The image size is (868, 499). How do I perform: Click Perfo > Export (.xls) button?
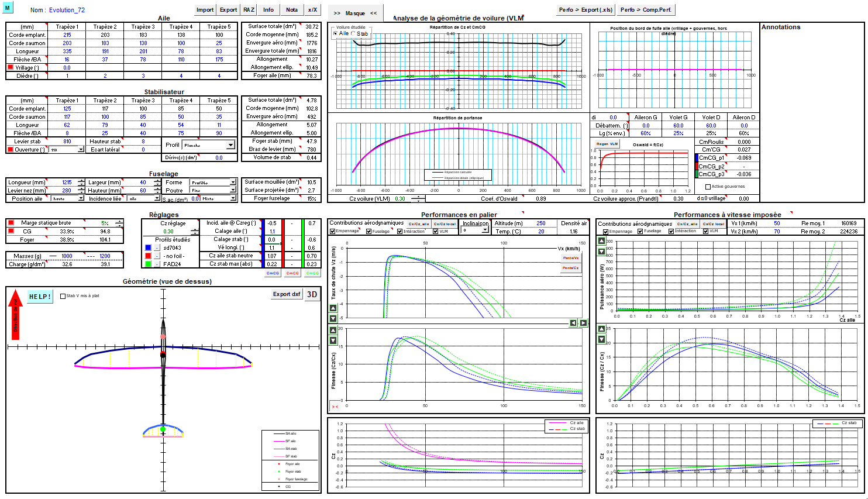pos(586,10)
